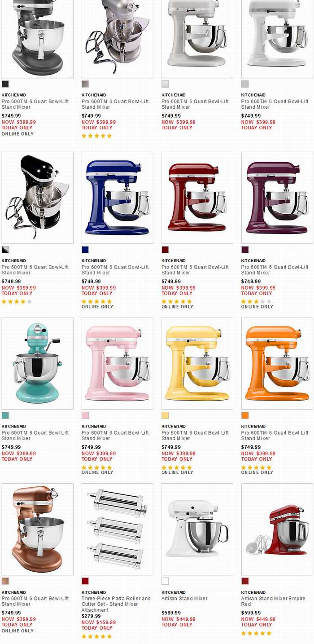Choose the light pink color swatch
This screenshot has height=644, width=314.
pos(85,415)
